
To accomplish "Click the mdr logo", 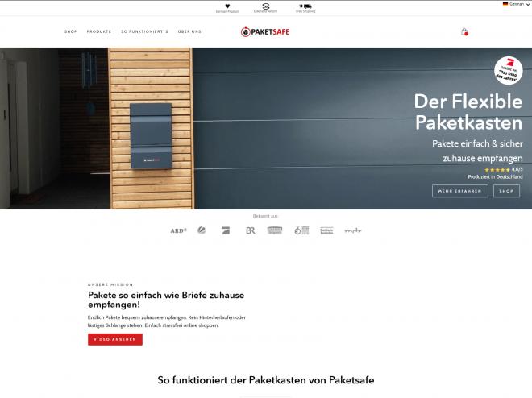I will 353,231.
